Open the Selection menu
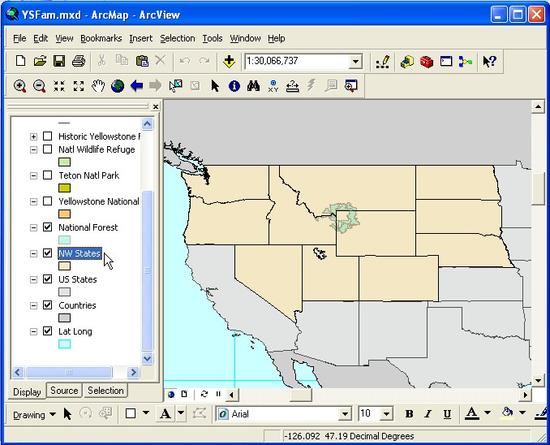Screen dimensions: 550x445 point(177,38)
